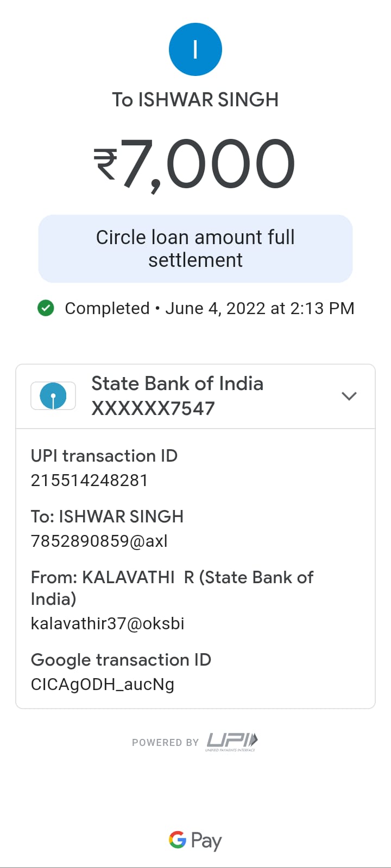The image size is (391, 868).
Task: Click the rupee symbol beside the amount
Action: 106,164
